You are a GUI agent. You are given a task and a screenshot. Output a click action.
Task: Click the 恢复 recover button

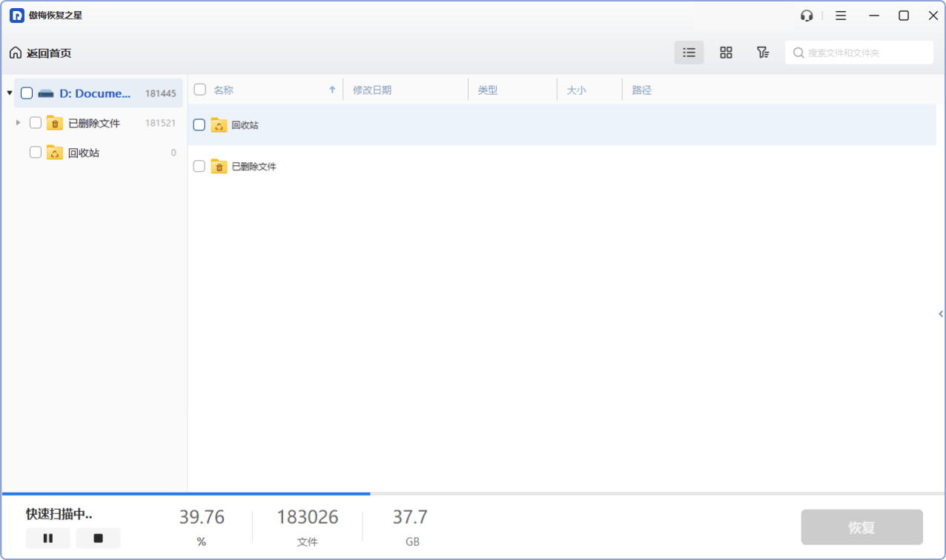click(x=861, y=527)
